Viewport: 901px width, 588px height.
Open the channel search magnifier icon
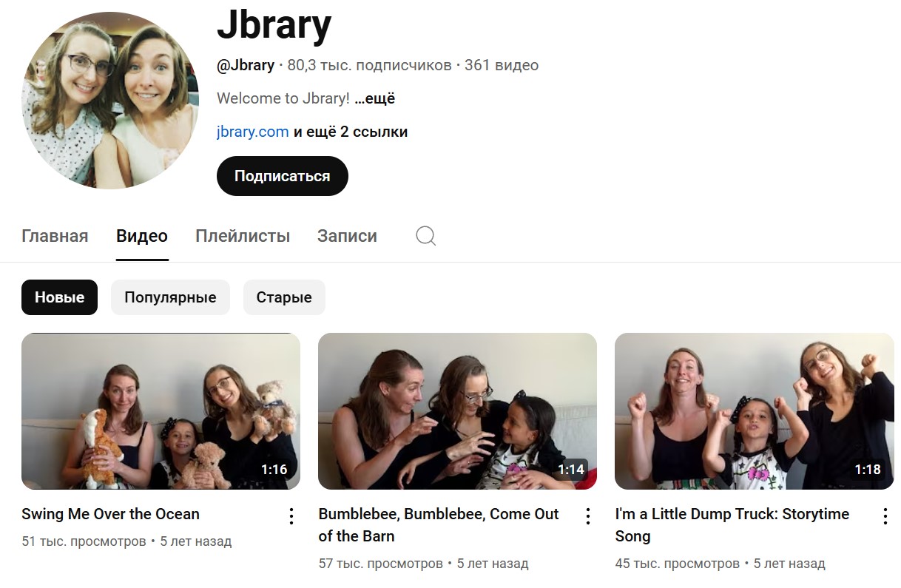point(426,236)
